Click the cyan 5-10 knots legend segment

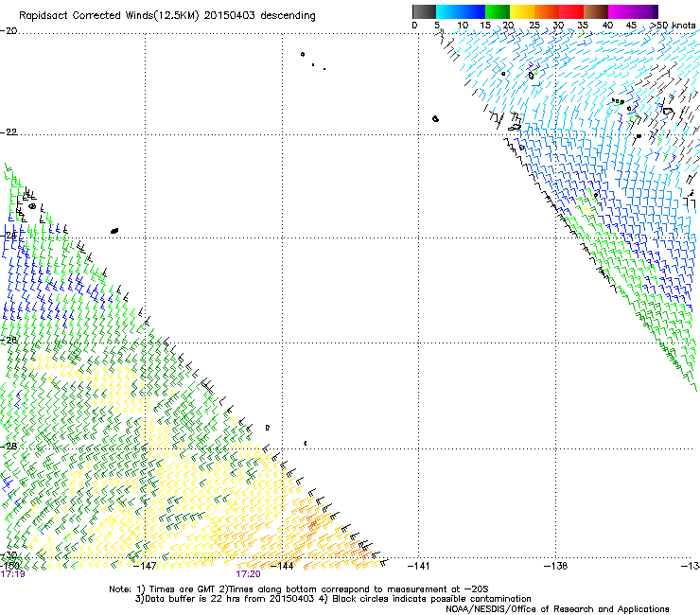(448, 11)
